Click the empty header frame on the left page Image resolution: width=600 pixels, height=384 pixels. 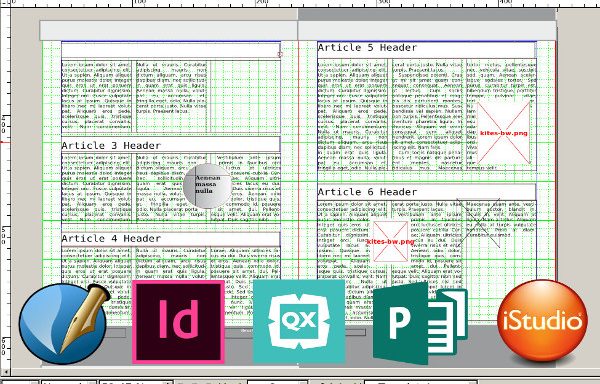coord(171,50)
